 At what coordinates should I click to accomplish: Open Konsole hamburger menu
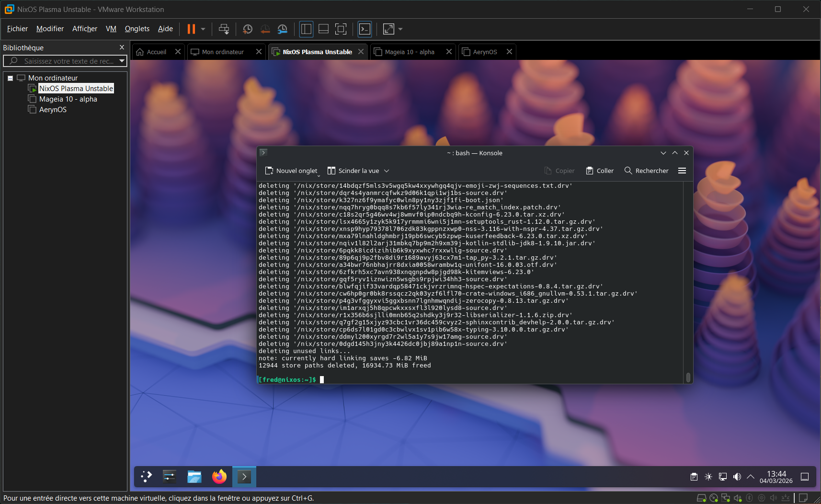coord(682,171)
